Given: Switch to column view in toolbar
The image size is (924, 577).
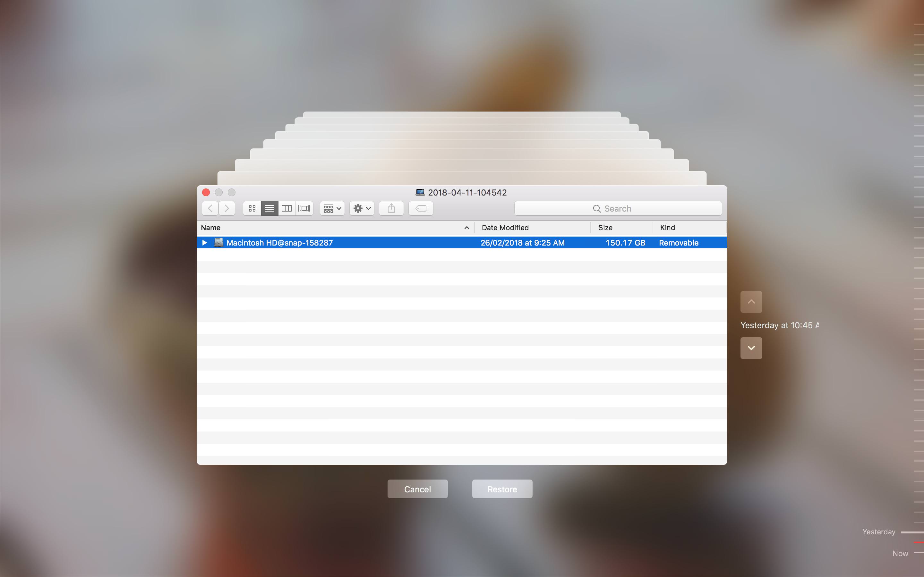Looking at the screenshot, I should point(287,208).
